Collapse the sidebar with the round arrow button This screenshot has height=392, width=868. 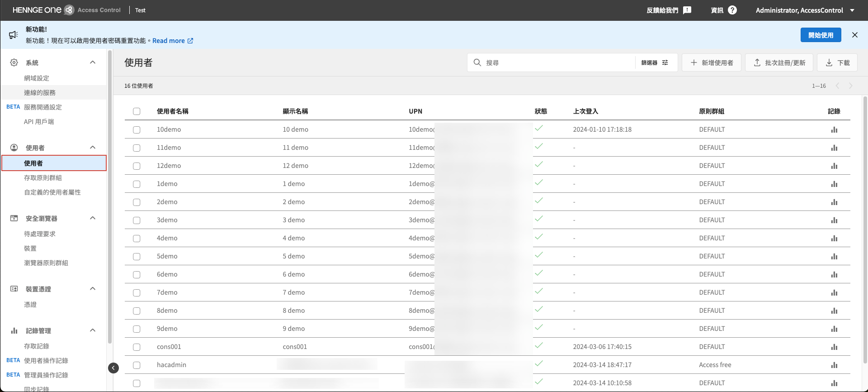(113, 368)
